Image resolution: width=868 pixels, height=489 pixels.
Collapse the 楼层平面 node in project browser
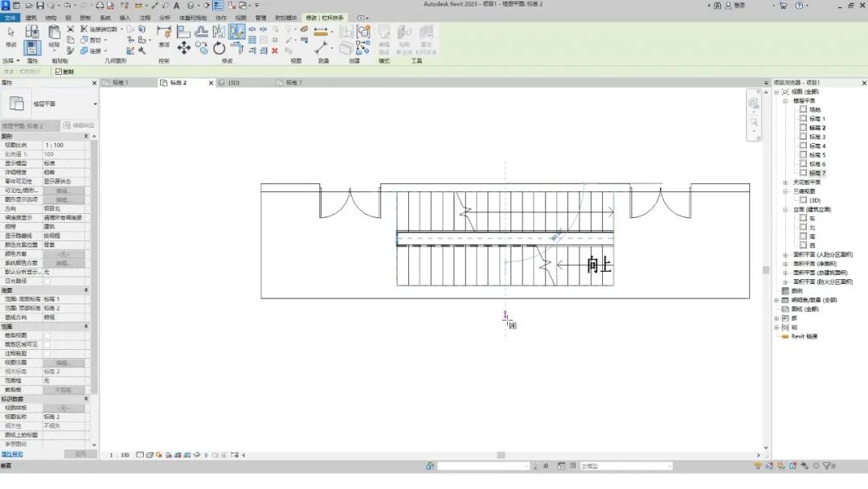tap(785, 101)
